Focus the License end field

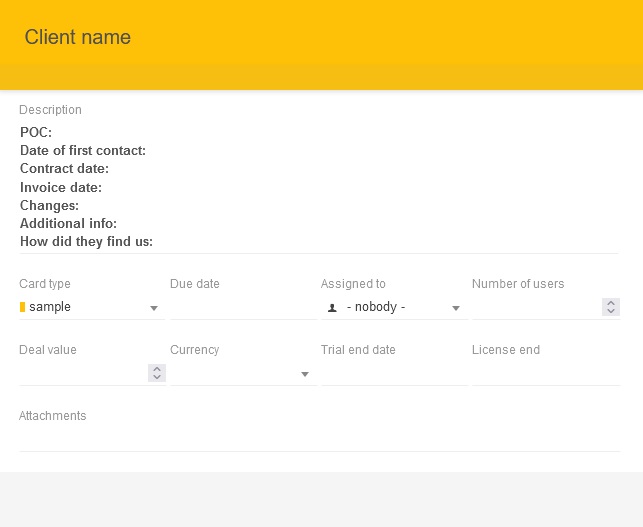(545, 373)
